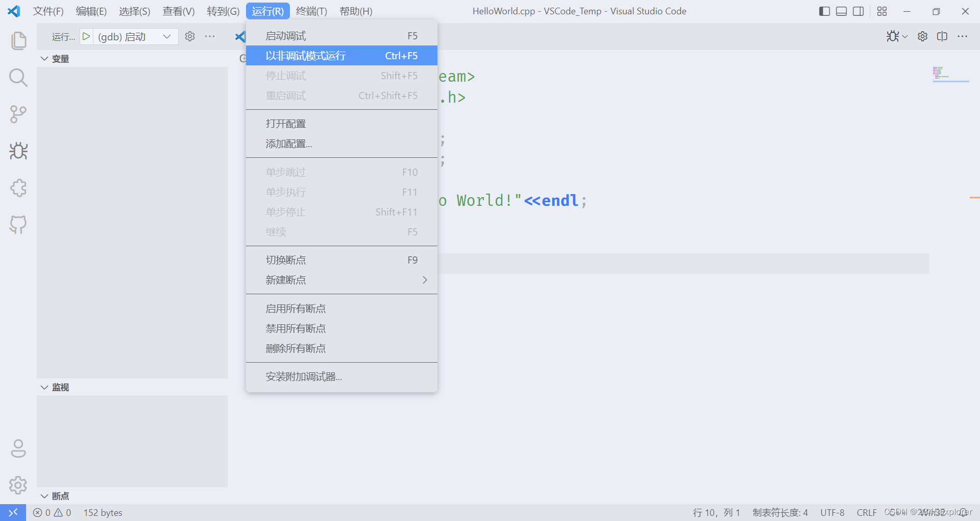The height and width of the screenshot is (521, 980).
Task: Open Run and Debug view icon
Action: tap(18, 151)
